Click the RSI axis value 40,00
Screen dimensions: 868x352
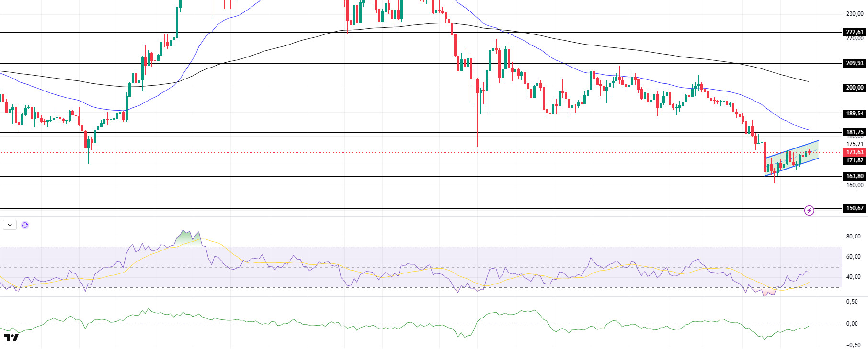click(x=853, y=277)
